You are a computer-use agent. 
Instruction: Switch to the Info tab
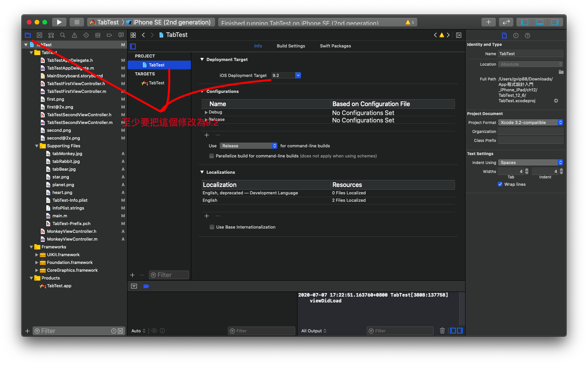click(x=258, y=46)
